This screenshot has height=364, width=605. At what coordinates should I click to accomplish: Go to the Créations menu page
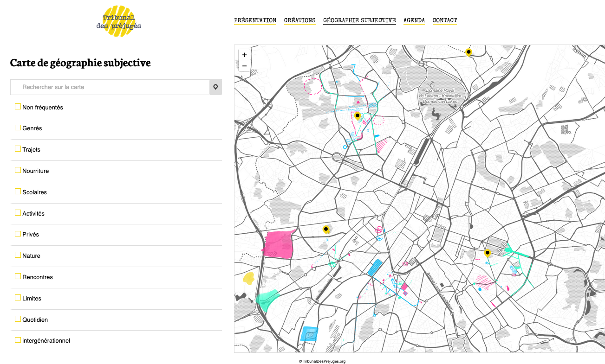click(x=299, y=20)
